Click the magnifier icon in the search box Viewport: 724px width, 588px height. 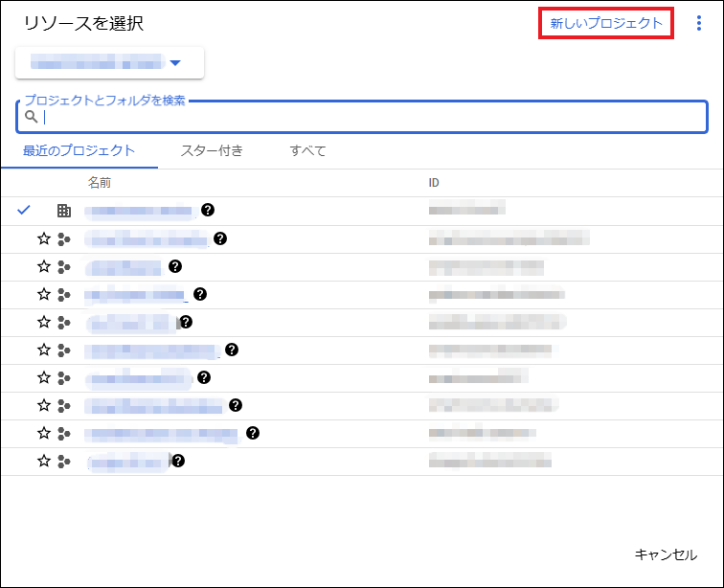tap(32, 117)
